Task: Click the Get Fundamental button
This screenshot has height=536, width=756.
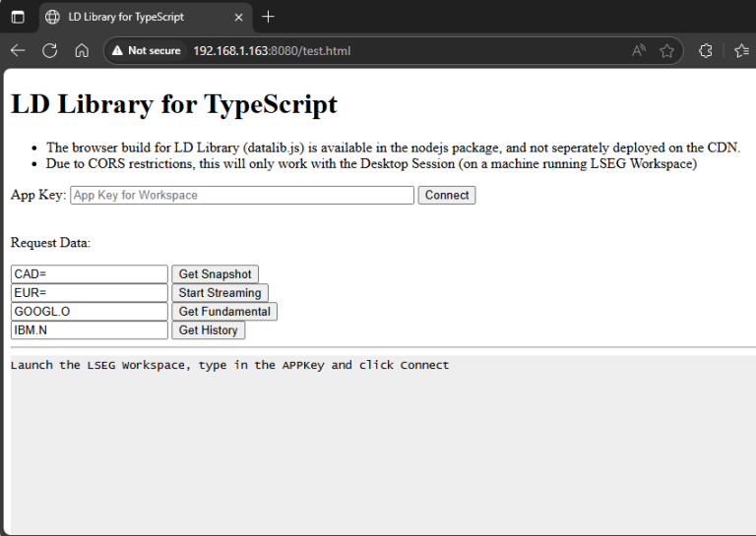Action: [x=224, y=312]
